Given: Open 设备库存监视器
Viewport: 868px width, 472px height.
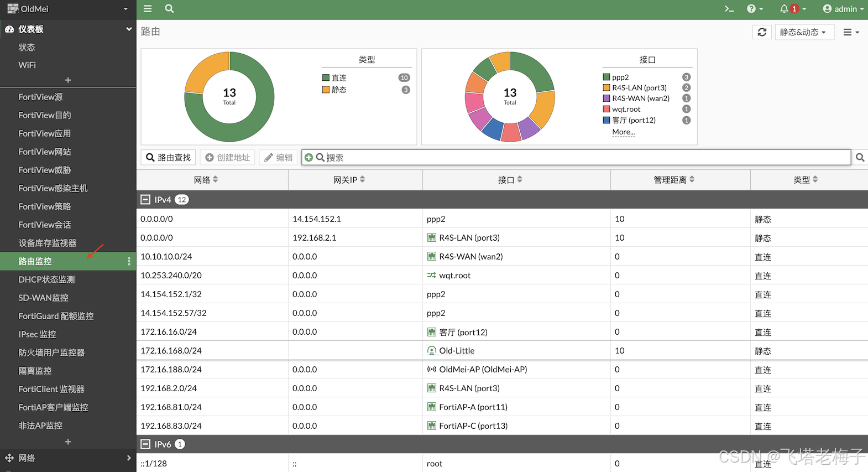Looking at the screenshot, I should [48, 243].
